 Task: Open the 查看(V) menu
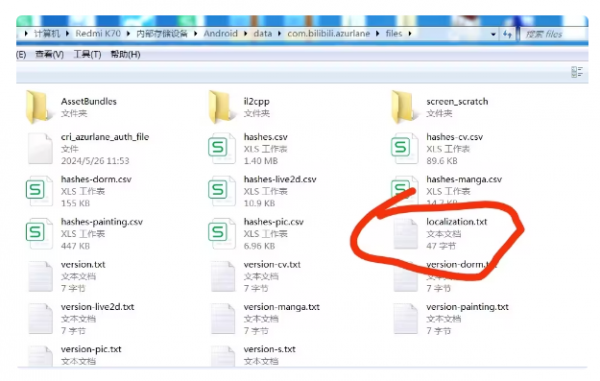[x=49, y=54]
